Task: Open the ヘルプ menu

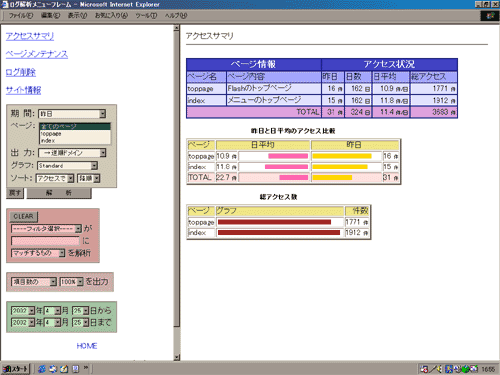Action: [x=176, y=16]
